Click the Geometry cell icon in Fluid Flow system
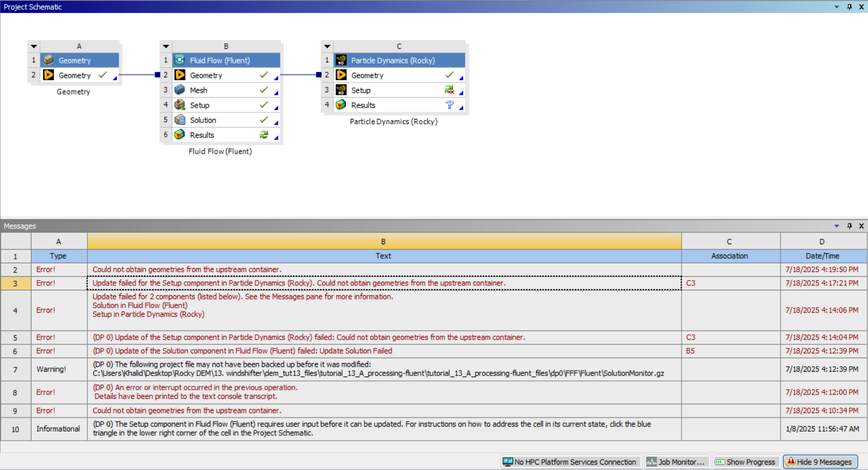This screenshot has height=470, width=868. [179, 75]
